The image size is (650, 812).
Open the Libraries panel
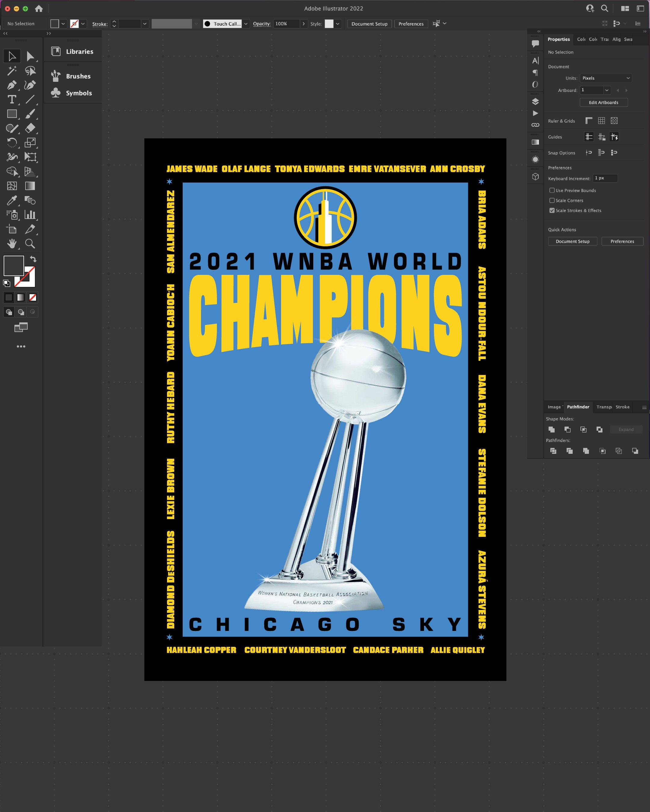click(73, 52)
